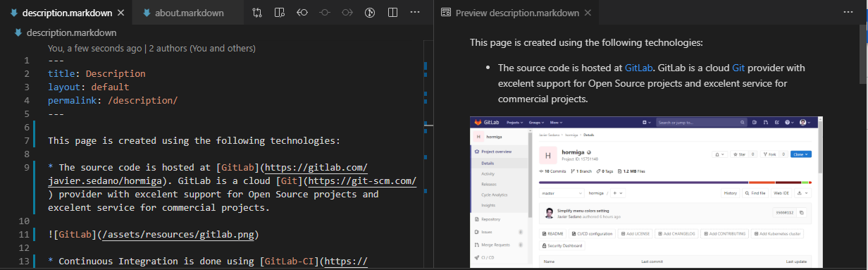Image resolution: width=868 pixels, height=270 pixels.
Task: Click the greyed-out commit revision icon
Action: [x=325, y=13]
